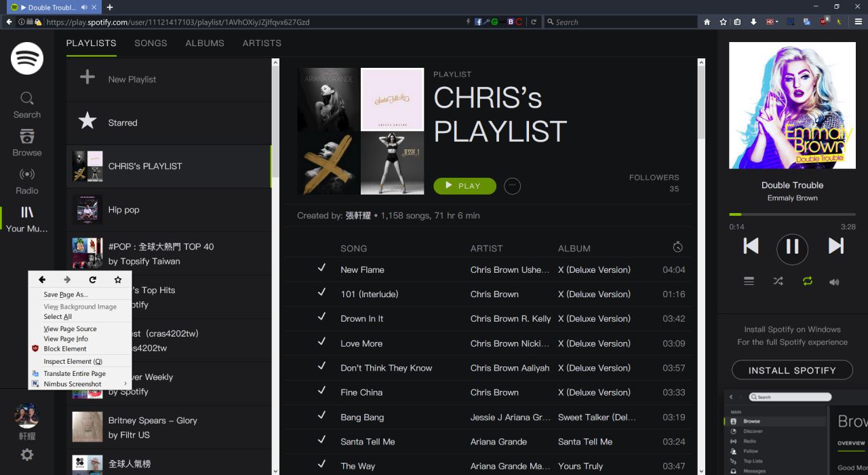868x475 pixels.
Task: Click the browser home icon
Action: point(707,22)
